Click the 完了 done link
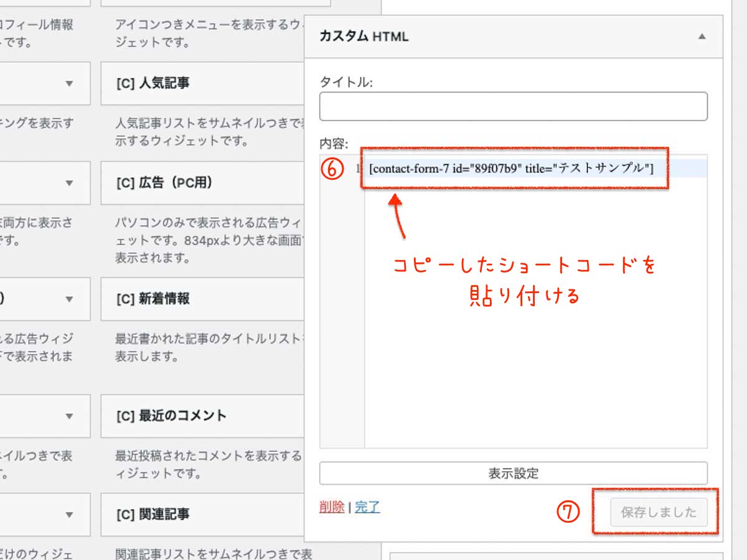This screenshot has height=560, width=747. tap(367, 507)
